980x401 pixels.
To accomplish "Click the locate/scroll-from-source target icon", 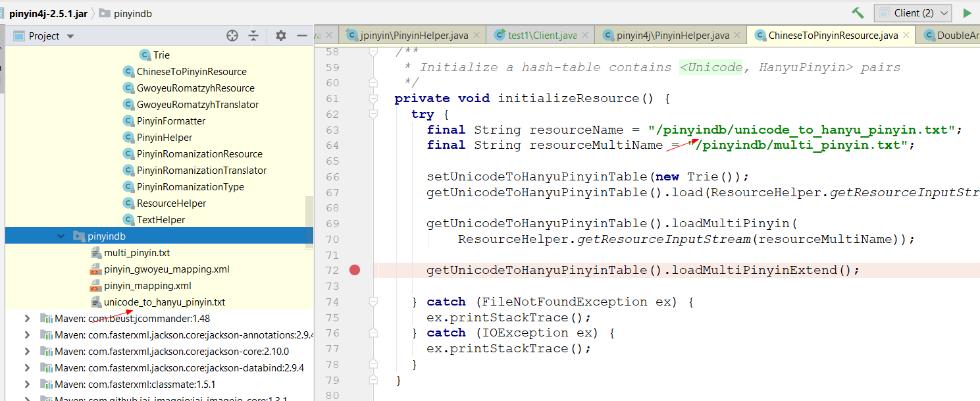I will tap(232, 36).
